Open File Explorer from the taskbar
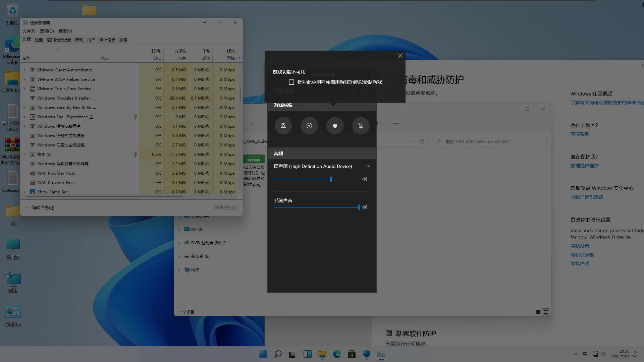This screenshot has height=362, width=644. click(x=322, y=354)
